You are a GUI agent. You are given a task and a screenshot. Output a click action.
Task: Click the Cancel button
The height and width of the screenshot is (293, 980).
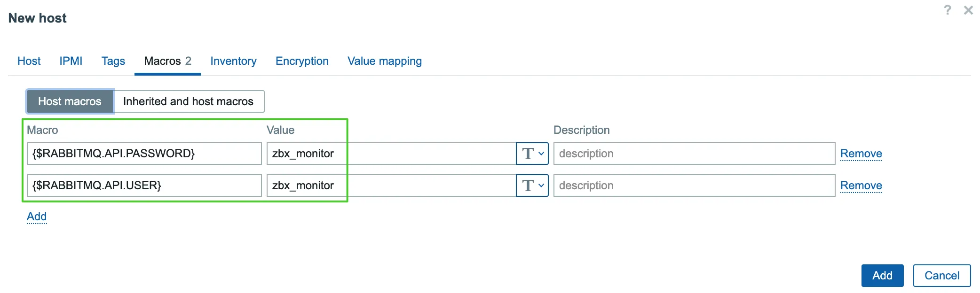pyautogui.click(x=941, y=276)
